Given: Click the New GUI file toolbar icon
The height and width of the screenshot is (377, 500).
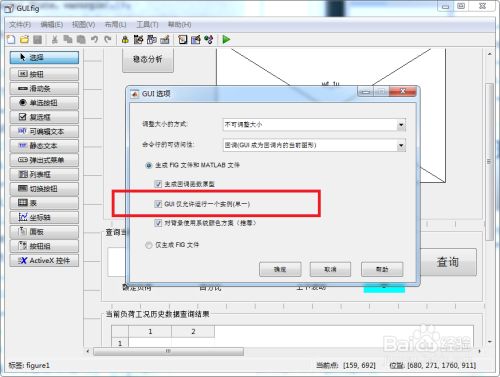Looking at the screenshot, I should pyautogui.click(x=11, y=40).
